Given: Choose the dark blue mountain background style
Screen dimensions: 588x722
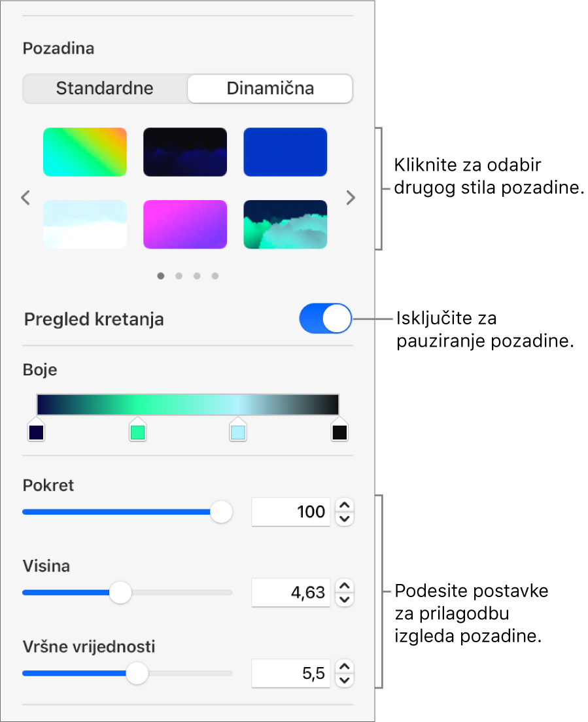Looking at the screenshot, I should coord(185,152).
